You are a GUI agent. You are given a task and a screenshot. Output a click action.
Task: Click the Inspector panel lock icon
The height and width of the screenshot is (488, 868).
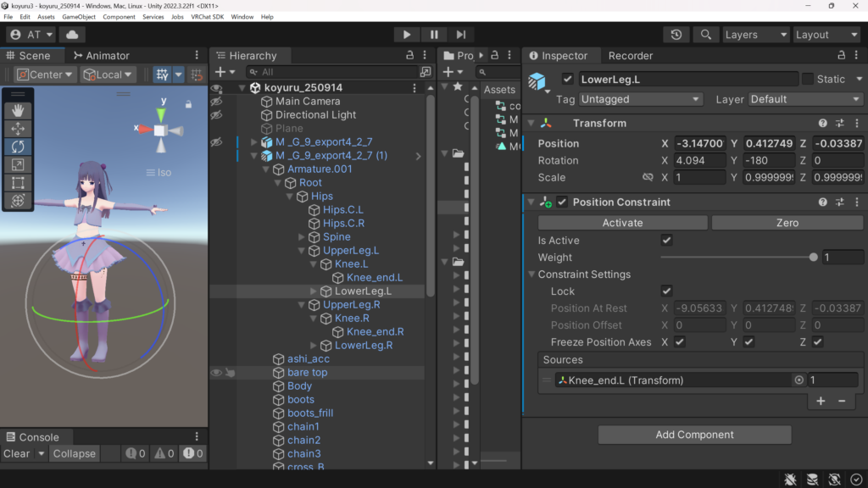pyautogui.click(x=842, y=55)
